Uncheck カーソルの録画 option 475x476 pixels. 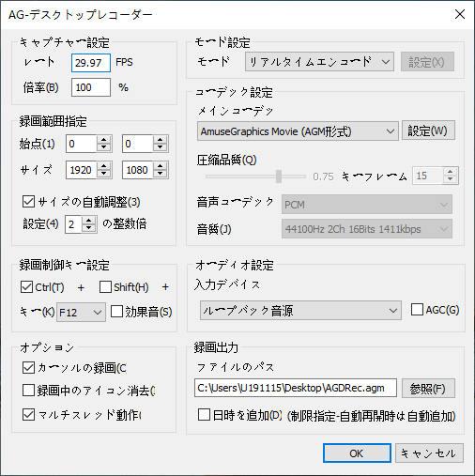pyautogui.click(x=28, y=368)
